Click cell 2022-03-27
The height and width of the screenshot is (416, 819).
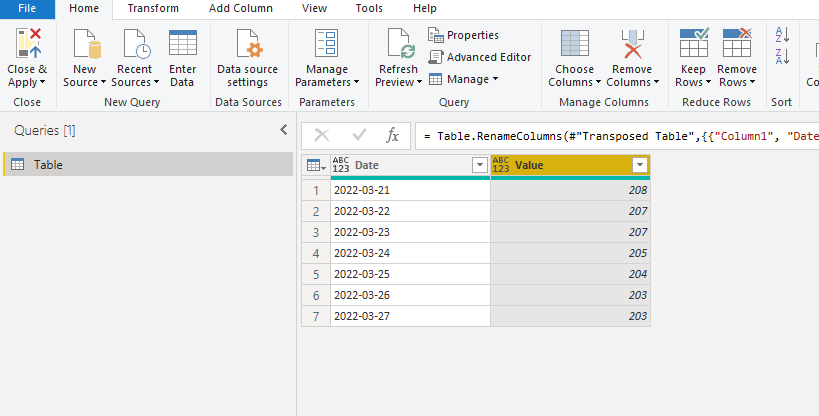[411, 316]
